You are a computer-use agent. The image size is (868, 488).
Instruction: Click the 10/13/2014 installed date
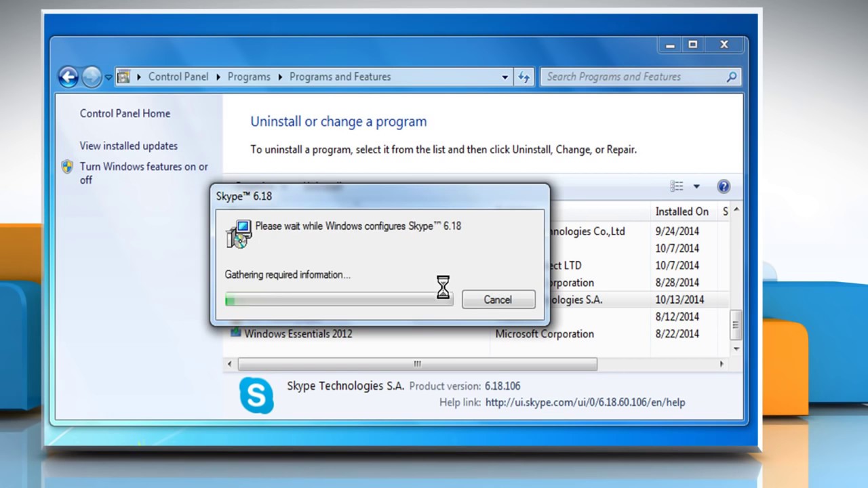point(679,300)
